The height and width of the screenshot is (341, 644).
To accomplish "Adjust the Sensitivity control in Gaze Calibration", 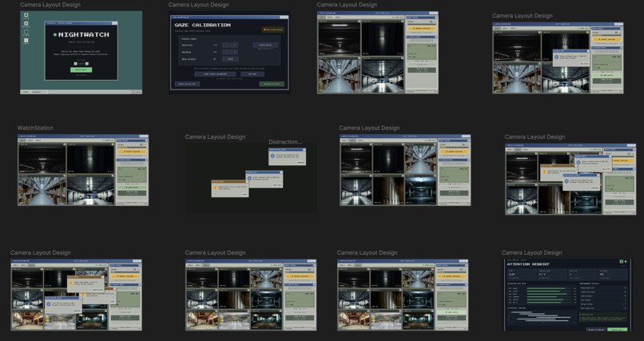I will point(230,46).
